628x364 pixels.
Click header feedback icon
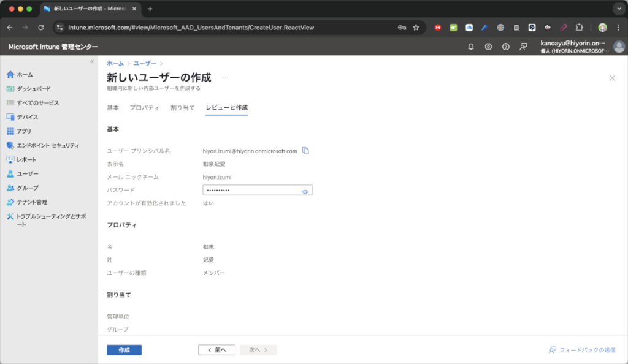[x=523, y=47]
